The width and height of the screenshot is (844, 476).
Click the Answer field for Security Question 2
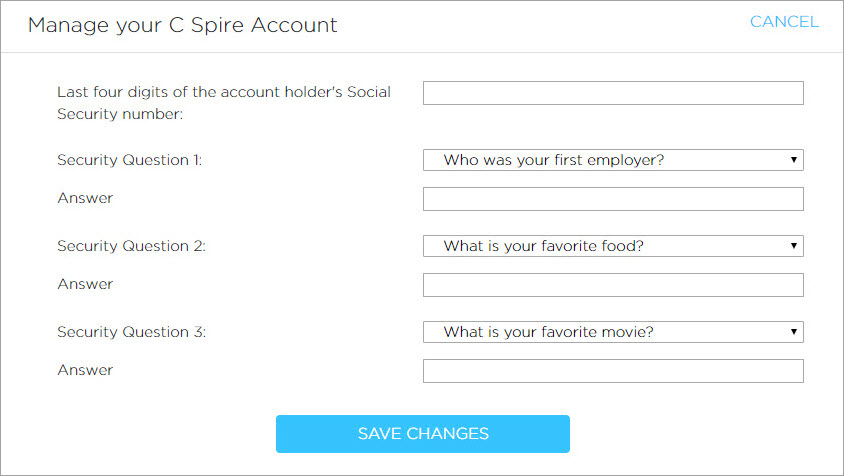pyautogui.click(x=613, y=285)
